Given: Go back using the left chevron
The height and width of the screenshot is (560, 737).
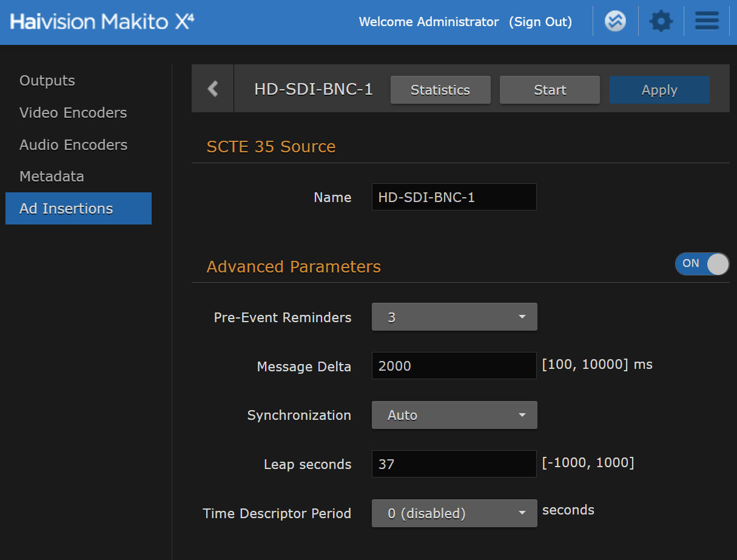Looking at the screenshot, I should click(212, 89).
